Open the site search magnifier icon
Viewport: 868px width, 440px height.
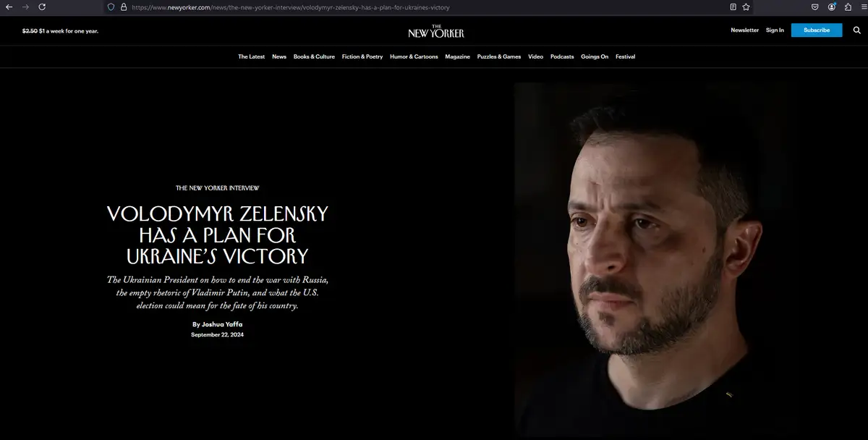tap(856, 30)
